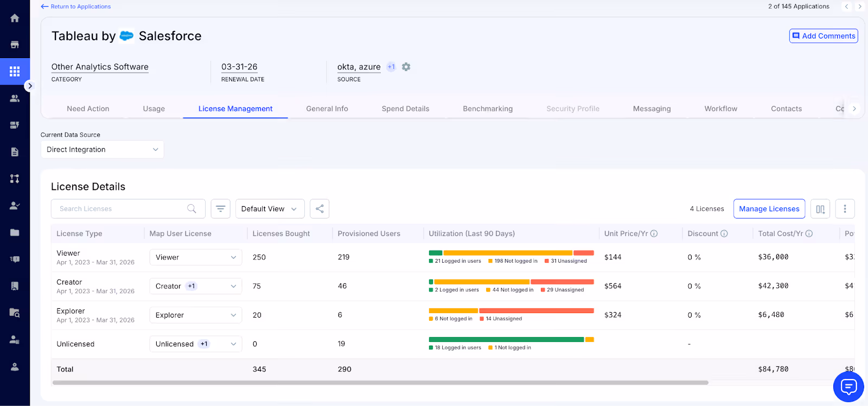
Task: Click the share icon button
Action: (x=320, y=208)
